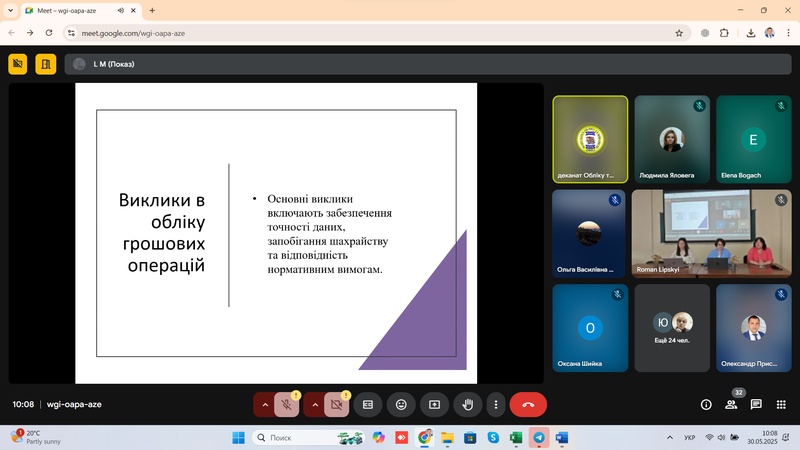Open more options three-dot menu
Image resolution: width=800 pixels, height=450 pixels.
tap(496, 405)
